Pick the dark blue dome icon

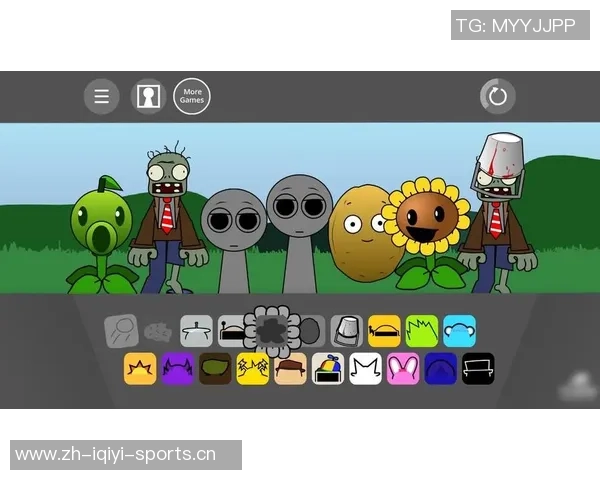pos(440,369)
